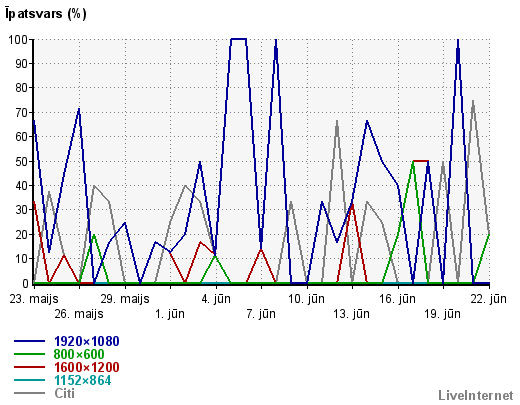Click the 60 value on y-axis
The image size is (520, 405).
coord(22,137)
